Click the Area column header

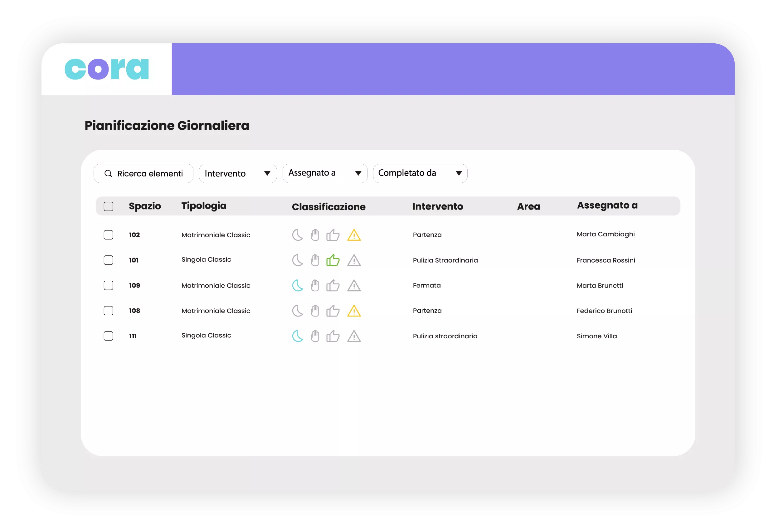pyautogui.click(x=528, y=206)
